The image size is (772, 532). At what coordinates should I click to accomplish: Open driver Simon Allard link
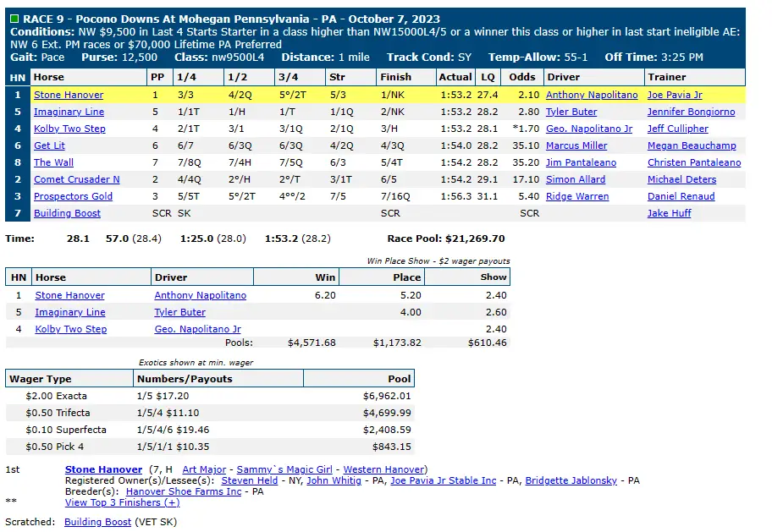point(576,179)
